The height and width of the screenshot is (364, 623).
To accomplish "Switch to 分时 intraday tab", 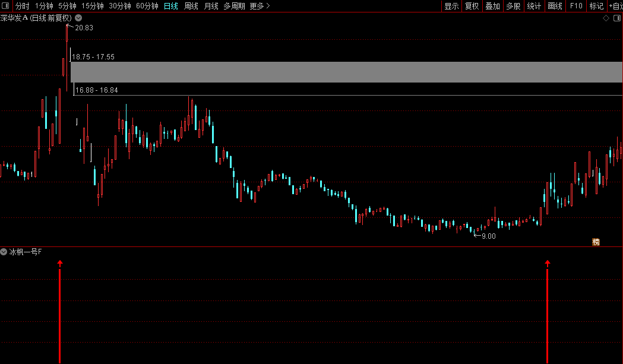I will [22, 6].
